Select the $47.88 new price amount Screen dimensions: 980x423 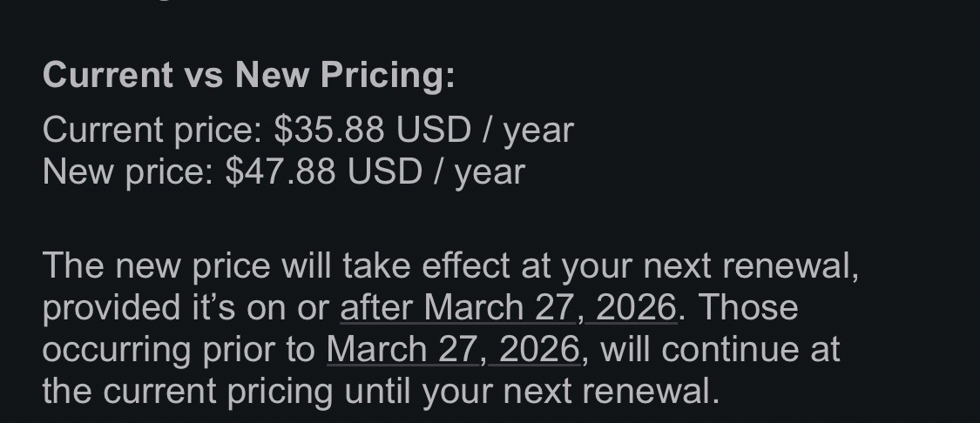(x=280, y=171)
